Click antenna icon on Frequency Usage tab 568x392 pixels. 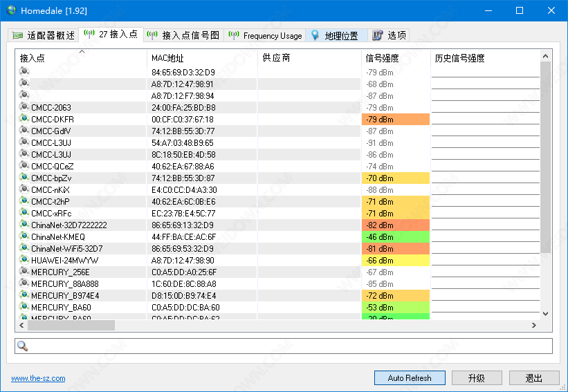click(234, 35)
